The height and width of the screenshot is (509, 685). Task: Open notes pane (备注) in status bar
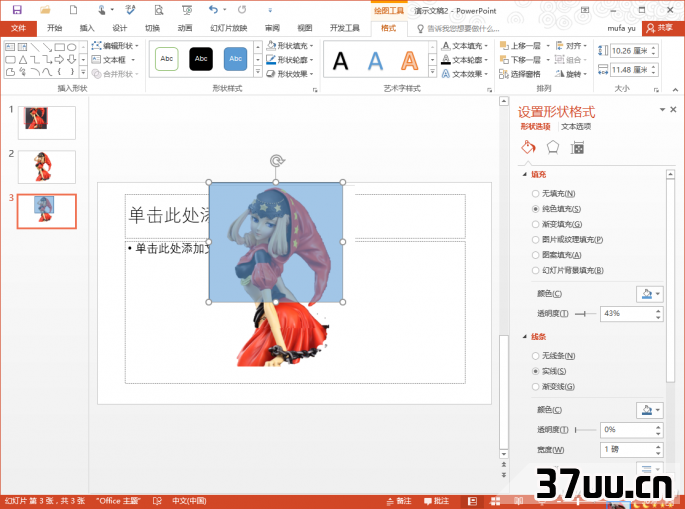click(399, 501)
